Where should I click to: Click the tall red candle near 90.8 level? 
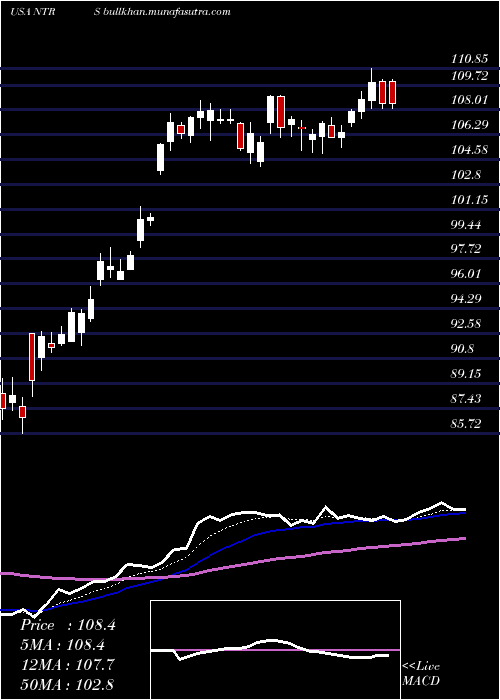32,357
